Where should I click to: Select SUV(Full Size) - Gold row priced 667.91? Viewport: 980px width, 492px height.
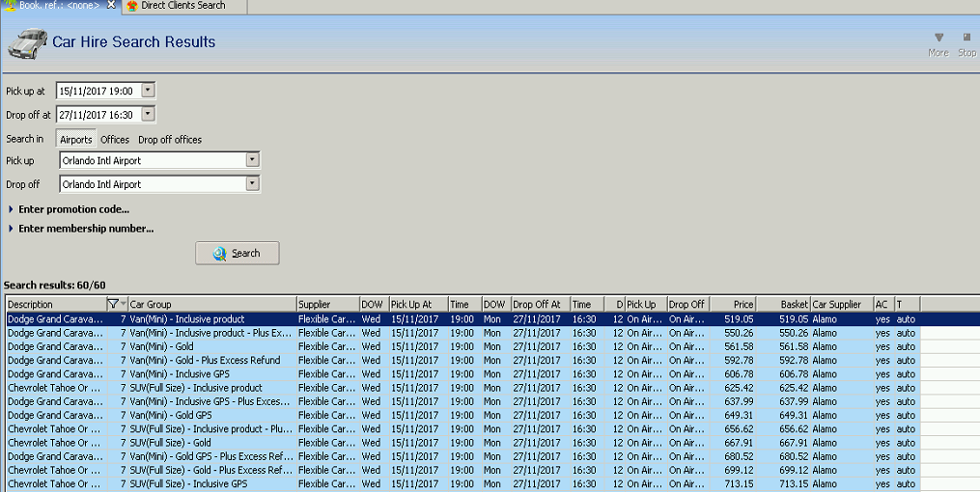[x=463, y=443]
